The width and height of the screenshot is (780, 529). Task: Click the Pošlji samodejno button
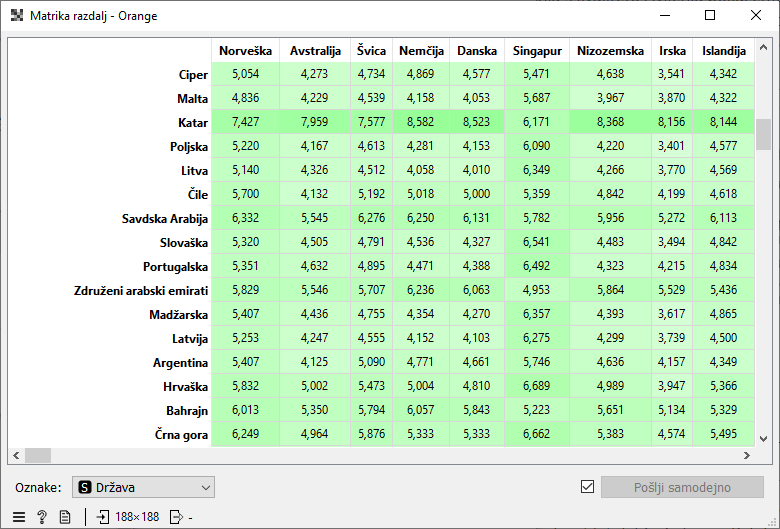(x=682, y=487)
